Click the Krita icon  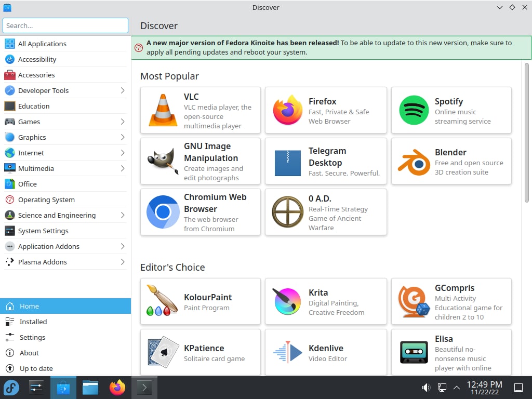tap(287, 301)
